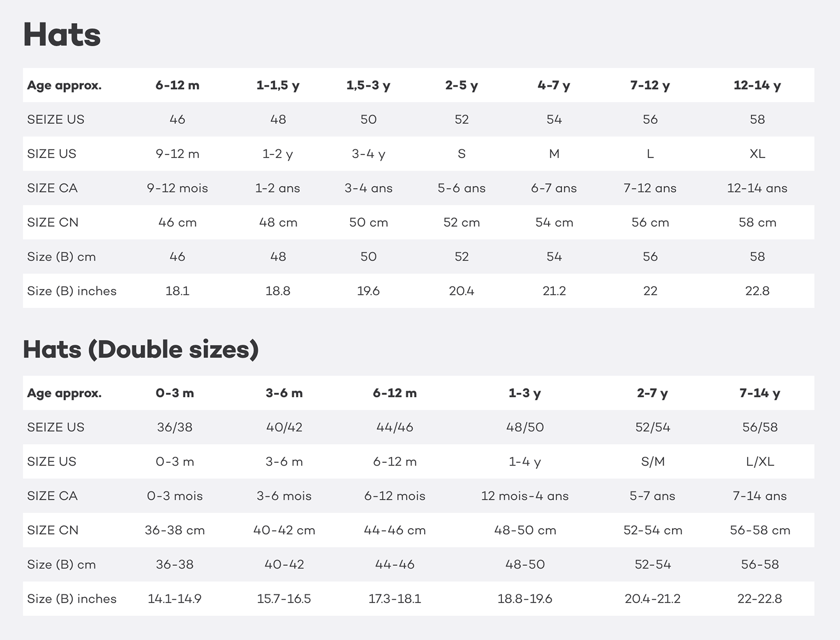Click the 7-14 y column header
Image resolution: width=840 pixels, height=640 pixels.
(x=760, y=393)
